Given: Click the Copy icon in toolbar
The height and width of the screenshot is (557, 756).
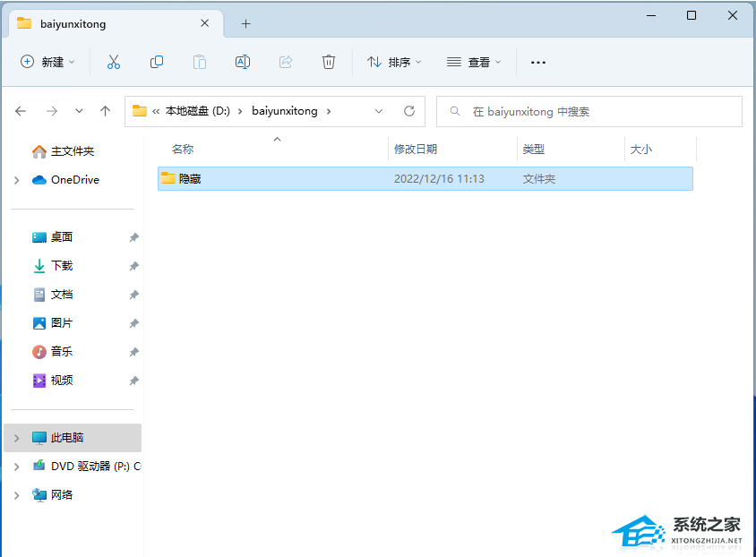Looking at the screenshot, I should coord(157,62).
